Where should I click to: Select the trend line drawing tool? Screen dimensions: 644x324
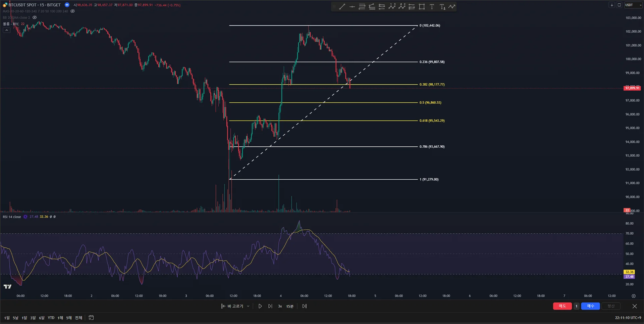(342, 7)
